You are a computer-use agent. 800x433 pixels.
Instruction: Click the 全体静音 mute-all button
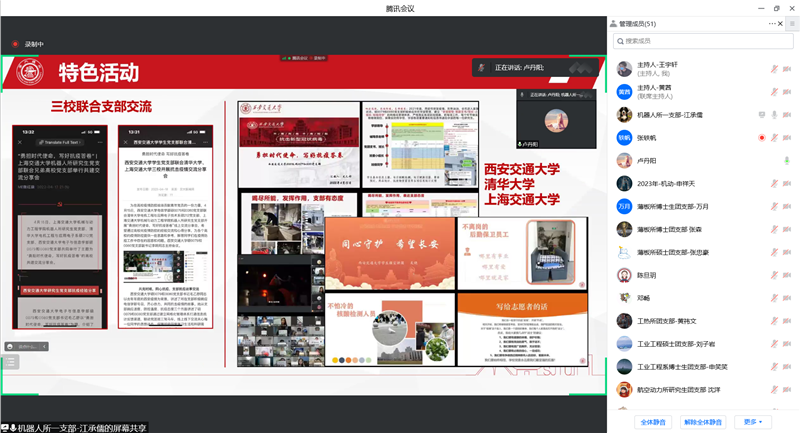[653, 422]
